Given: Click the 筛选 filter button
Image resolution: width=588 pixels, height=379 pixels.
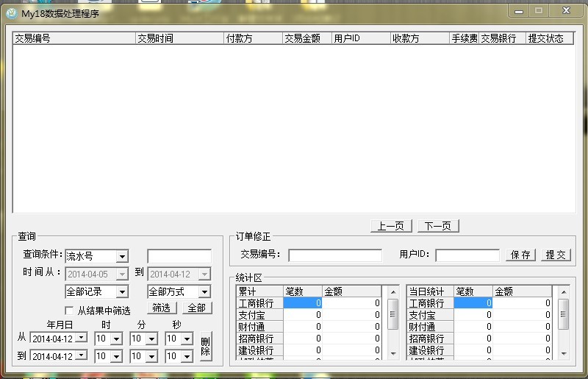Looking at the screenshot, I should [162, 308].
